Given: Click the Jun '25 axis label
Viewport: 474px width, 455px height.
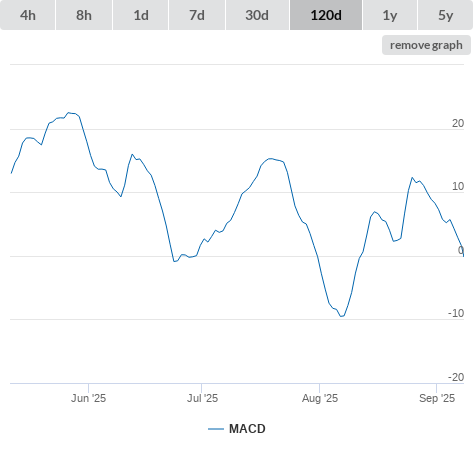Looking at the screenshot, I should [x=88, y=398].
